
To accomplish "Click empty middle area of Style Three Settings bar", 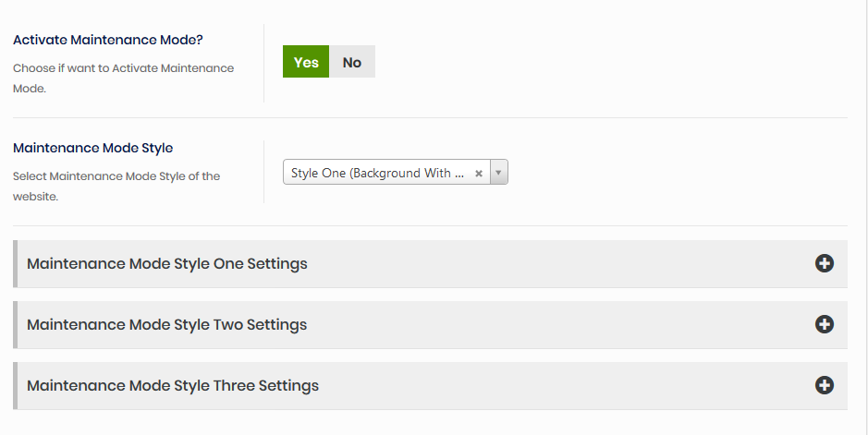I will tap(555, 386).
